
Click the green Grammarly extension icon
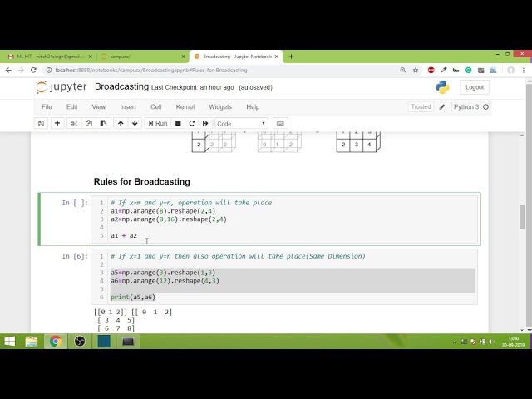coord(468,70)
